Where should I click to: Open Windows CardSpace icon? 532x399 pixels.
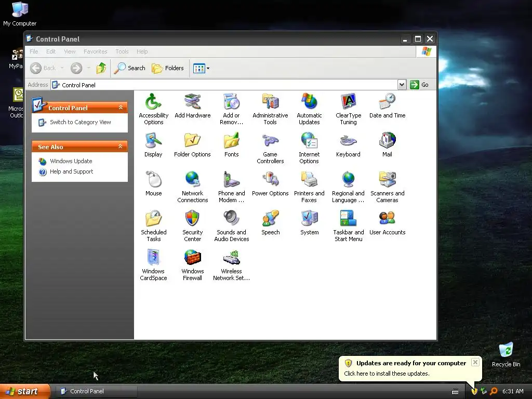pyautogui.click(x=153, y=264)
